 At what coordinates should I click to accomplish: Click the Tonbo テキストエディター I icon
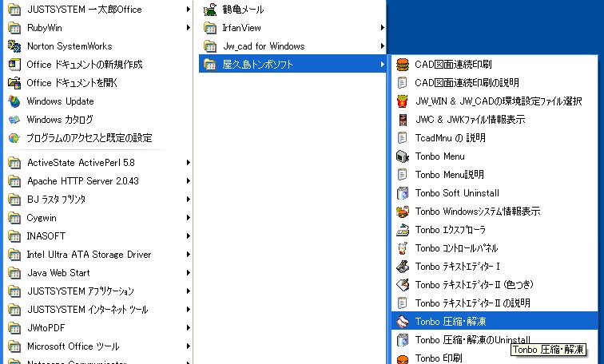(x=402, y=267)
